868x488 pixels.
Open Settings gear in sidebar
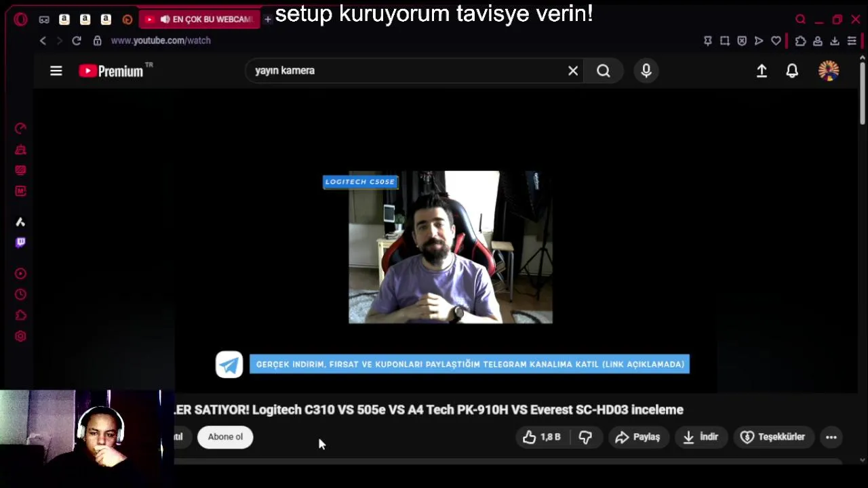point(20,336)
